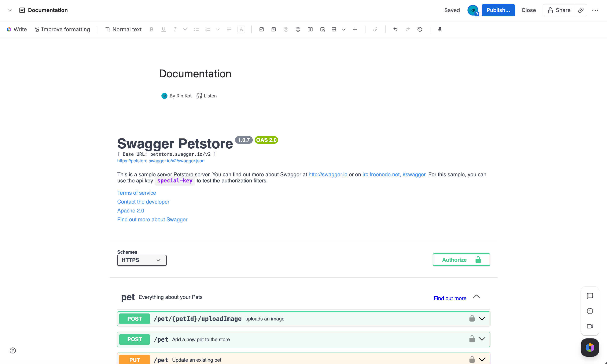
Task: Click the Authorize button
Action: click(x=461, y=260)
